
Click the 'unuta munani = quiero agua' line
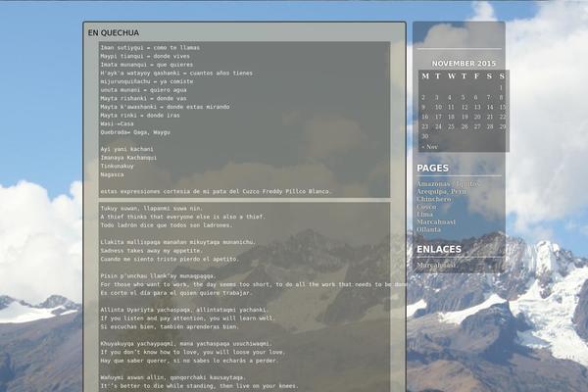point(143,90)
